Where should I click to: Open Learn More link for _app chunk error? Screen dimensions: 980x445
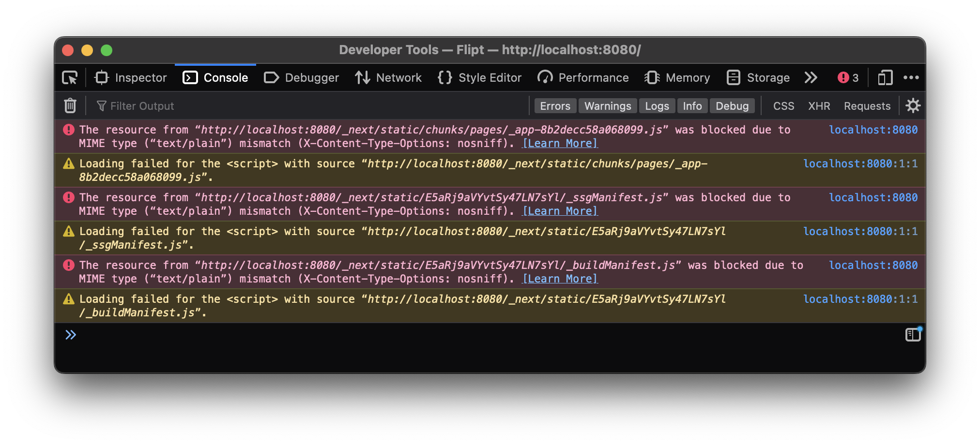[560, 143]
